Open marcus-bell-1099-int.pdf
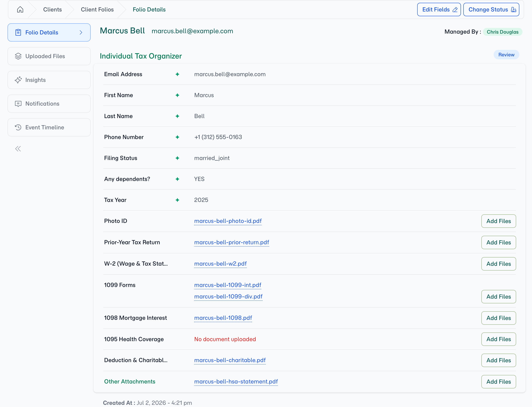Screen dimensions: 532x407 (228, 285)
